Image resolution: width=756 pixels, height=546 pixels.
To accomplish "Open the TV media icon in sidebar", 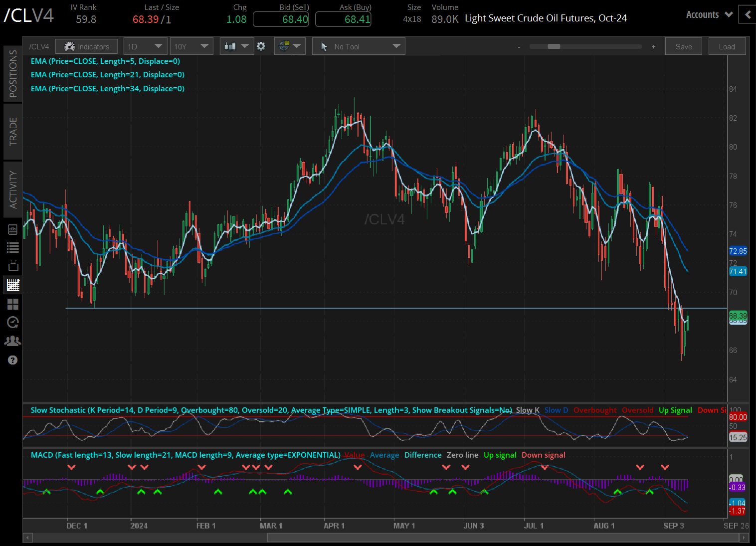I will pos(12,266).
